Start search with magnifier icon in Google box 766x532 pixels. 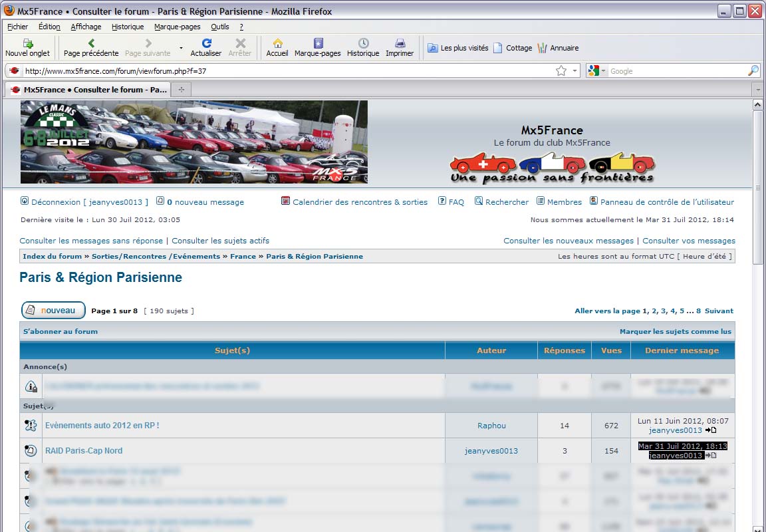point(753,71)
